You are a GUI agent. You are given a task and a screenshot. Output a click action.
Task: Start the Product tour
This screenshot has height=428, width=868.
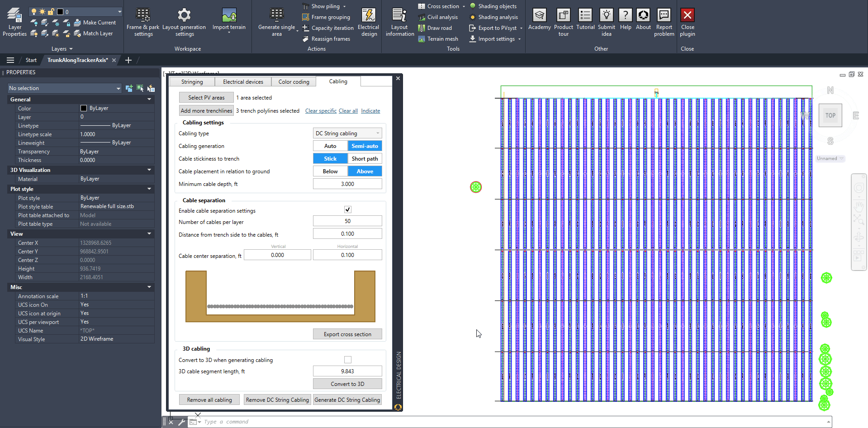tap(563, 22)
